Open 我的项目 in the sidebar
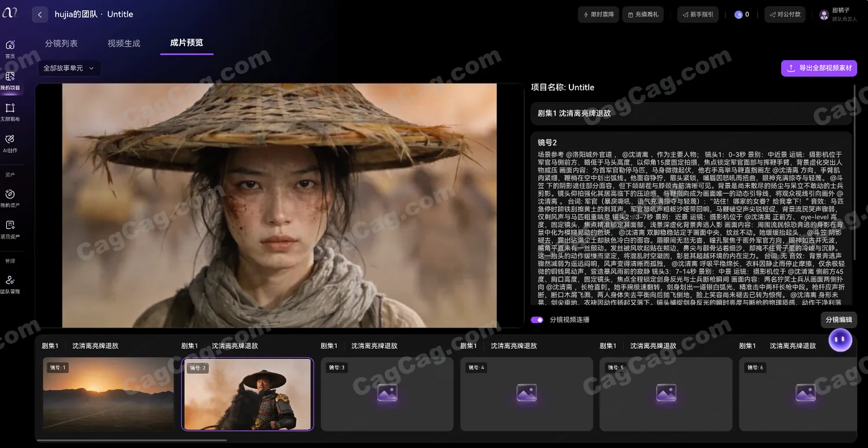This screenshot has width=868, height=448. (10, 80)
